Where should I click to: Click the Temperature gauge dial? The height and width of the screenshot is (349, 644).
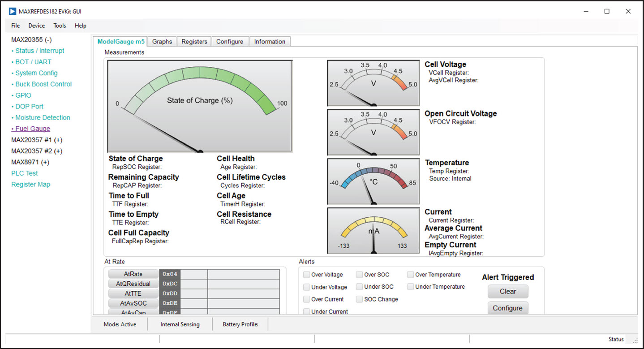[373, 181]
